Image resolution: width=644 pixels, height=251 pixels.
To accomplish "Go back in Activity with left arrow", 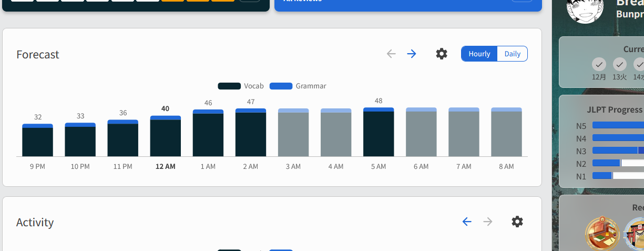I will (x=467, y=222).
